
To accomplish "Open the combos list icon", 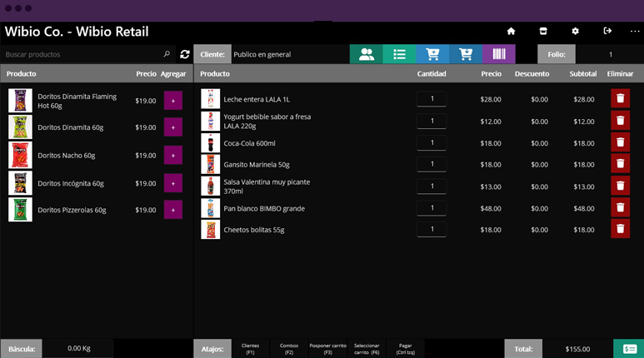I will coord(399,54).
